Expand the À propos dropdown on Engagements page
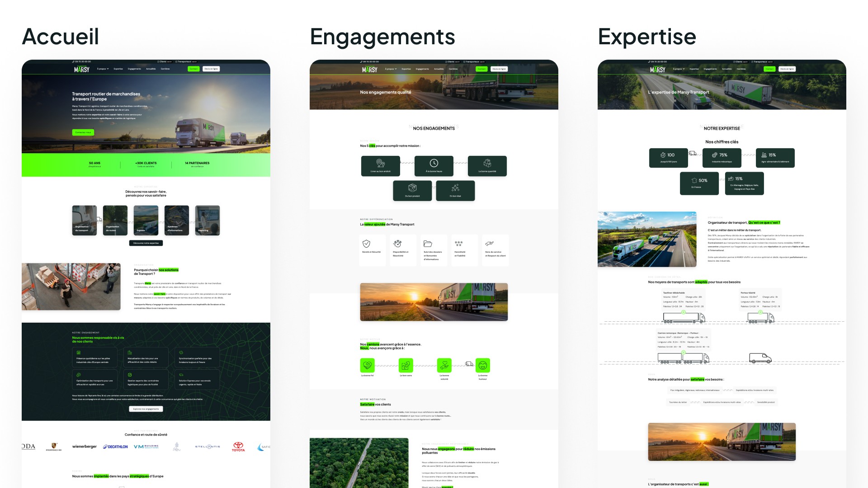 pos(391,69)
